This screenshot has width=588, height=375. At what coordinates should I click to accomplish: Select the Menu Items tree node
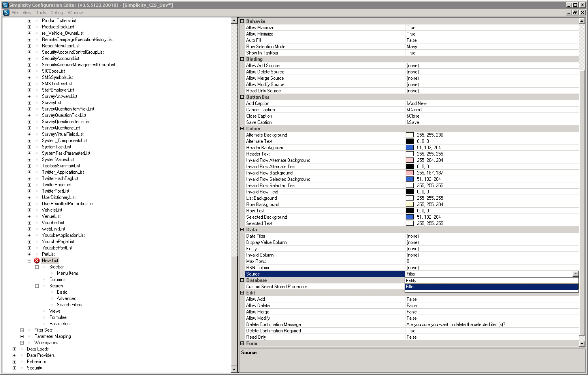tap(68, 273)
